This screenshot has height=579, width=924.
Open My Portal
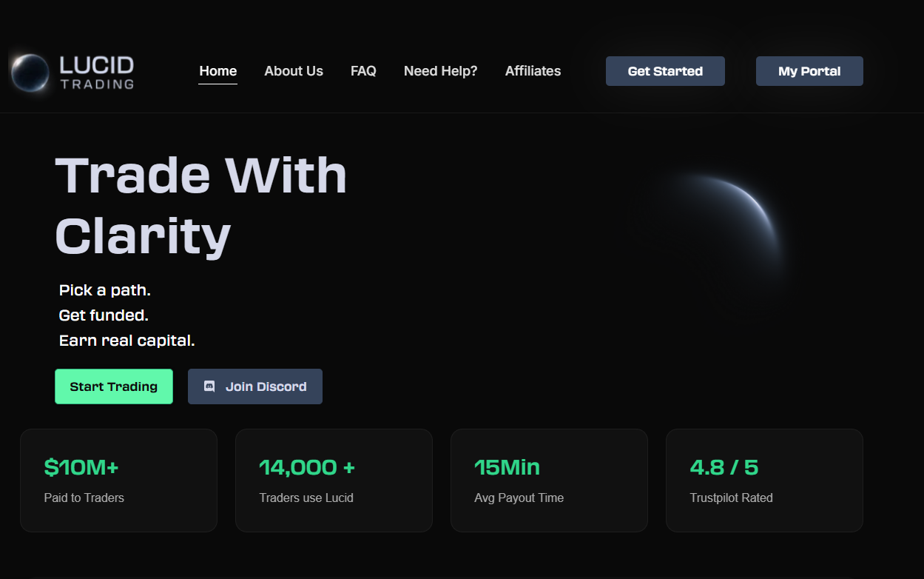click(x=809, y=71)
